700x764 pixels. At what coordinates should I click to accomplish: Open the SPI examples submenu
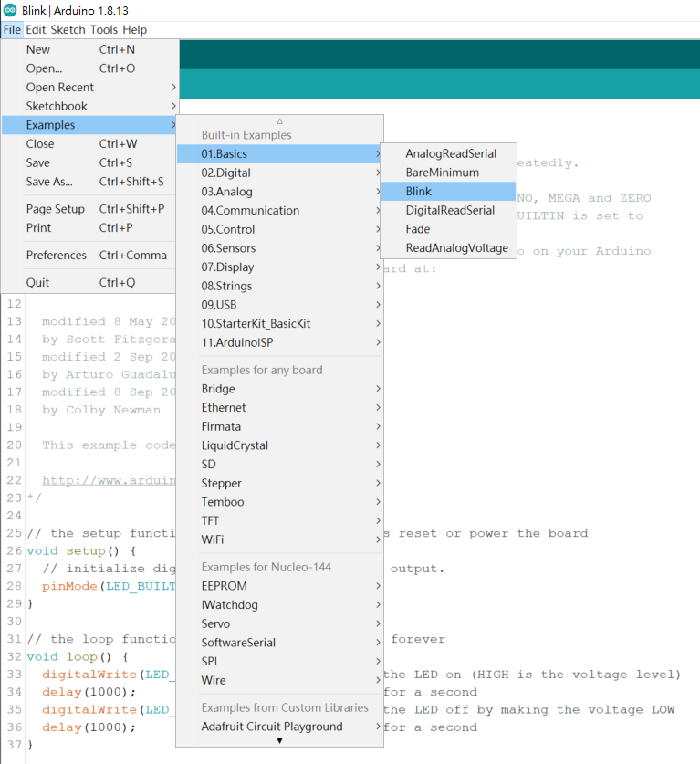pyautogui.click(x=279, y=662)
